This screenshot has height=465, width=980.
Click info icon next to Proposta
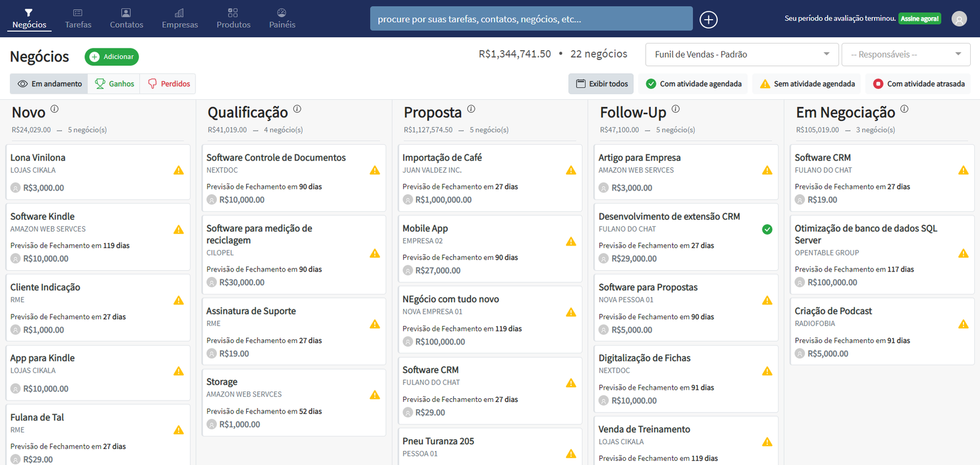[x=471, y=109]
